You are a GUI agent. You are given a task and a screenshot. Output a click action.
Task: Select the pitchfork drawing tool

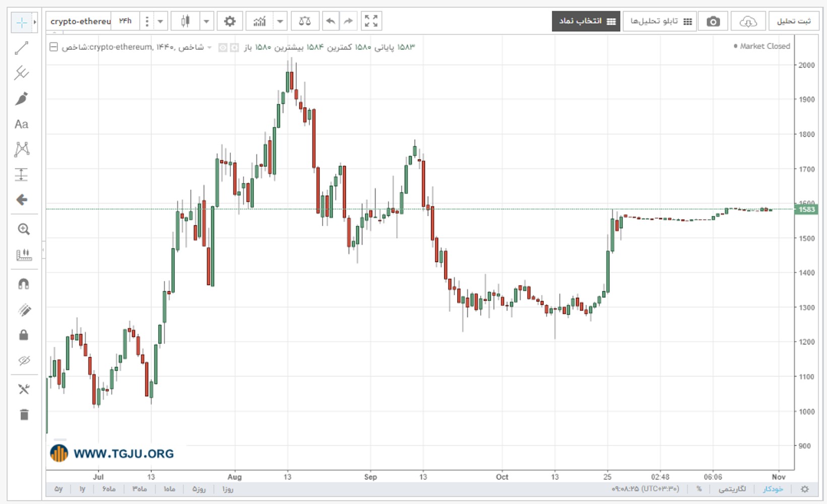coord(22,73)
